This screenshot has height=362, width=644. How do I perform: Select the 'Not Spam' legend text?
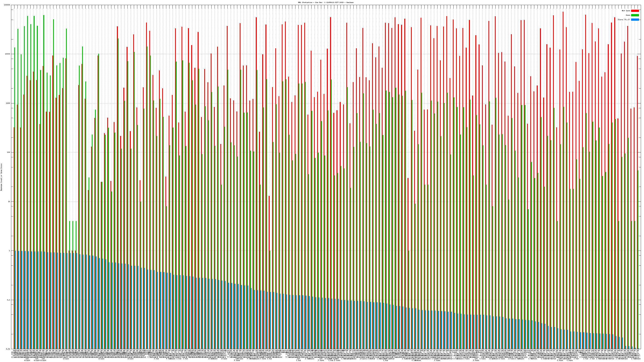(626, 11)
